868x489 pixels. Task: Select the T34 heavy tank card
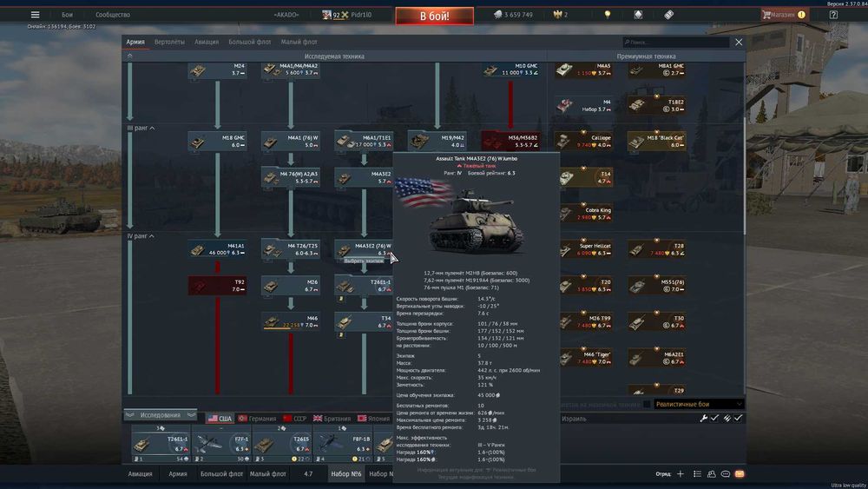point(364,321)
